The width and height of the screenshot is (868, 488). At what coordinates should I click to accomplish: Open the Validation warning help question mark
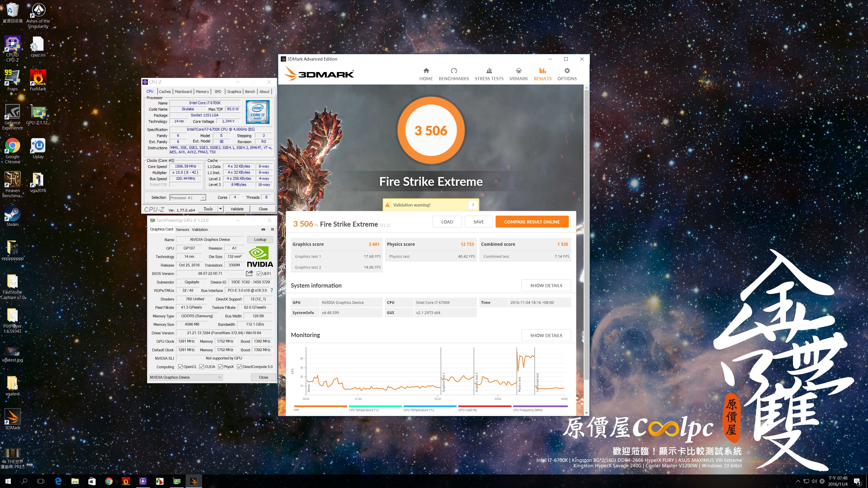(473, 205)
